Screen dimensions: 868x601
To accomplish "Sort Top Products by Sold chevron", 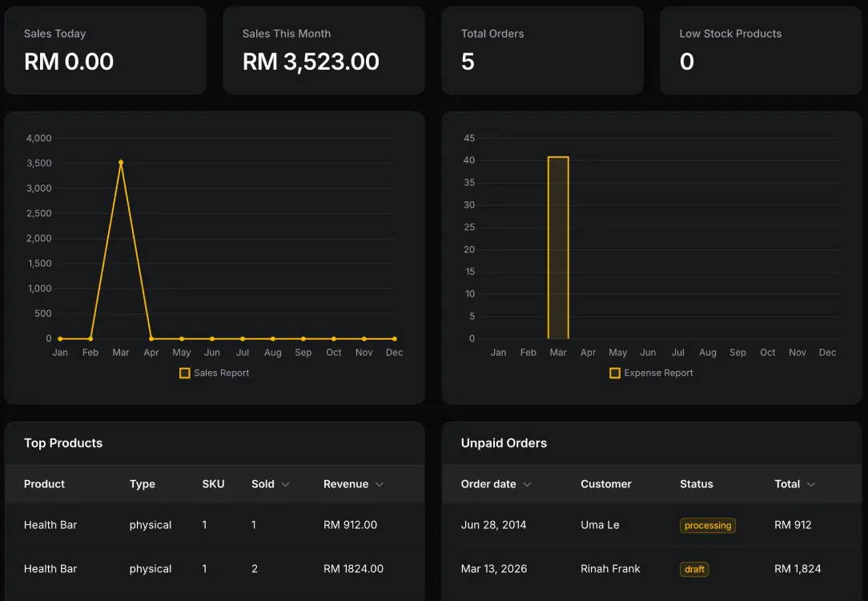I will (286, 485).
